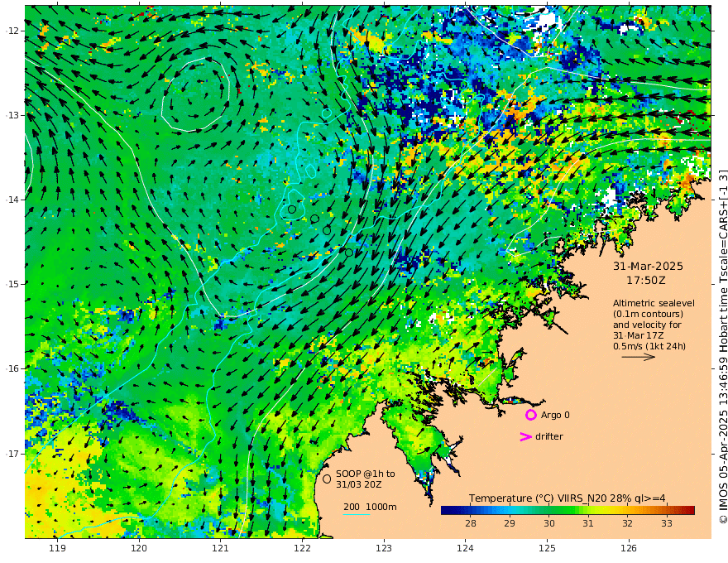Click the '(0.1m contours)' caption line
This screenshot has height=563, width=728.
648,314
